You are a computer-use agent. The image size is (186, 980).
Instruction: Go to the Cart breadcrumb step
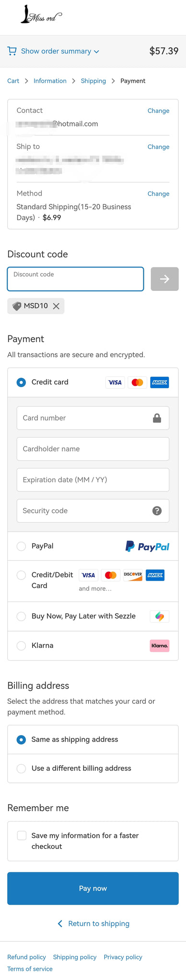(x=13, y=81)
